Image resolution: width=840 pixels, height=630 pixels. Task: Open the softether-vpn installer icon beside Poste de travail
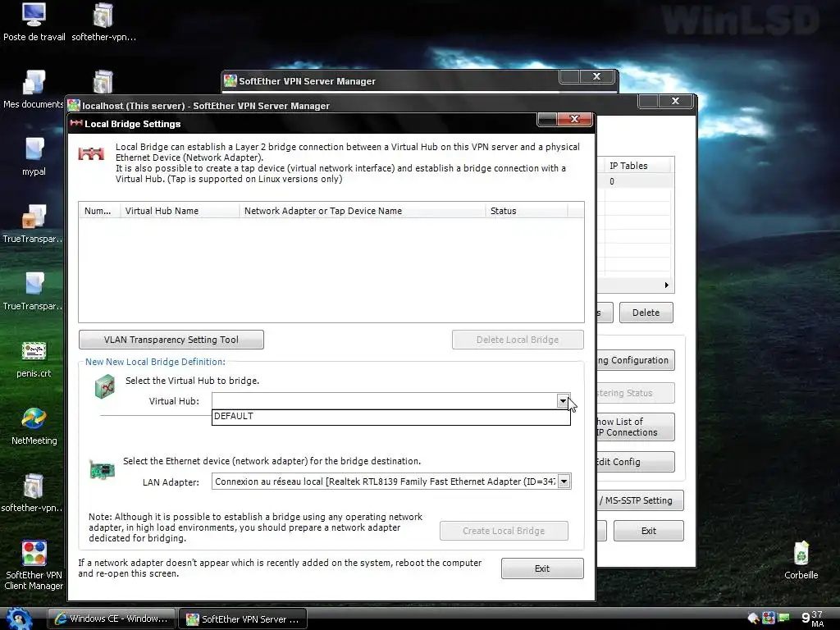pyautogui.click(x=103, y=21)
